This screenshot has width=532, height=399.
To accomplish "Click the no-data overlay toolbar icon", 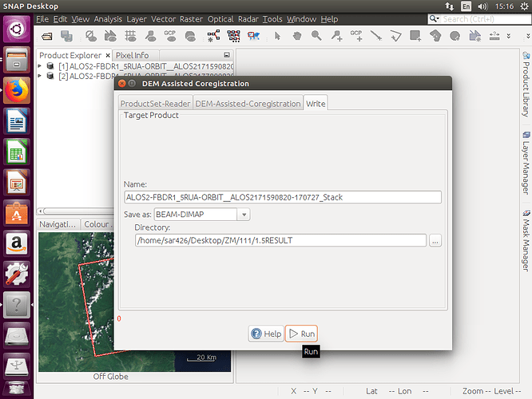I will click(90, 36).
